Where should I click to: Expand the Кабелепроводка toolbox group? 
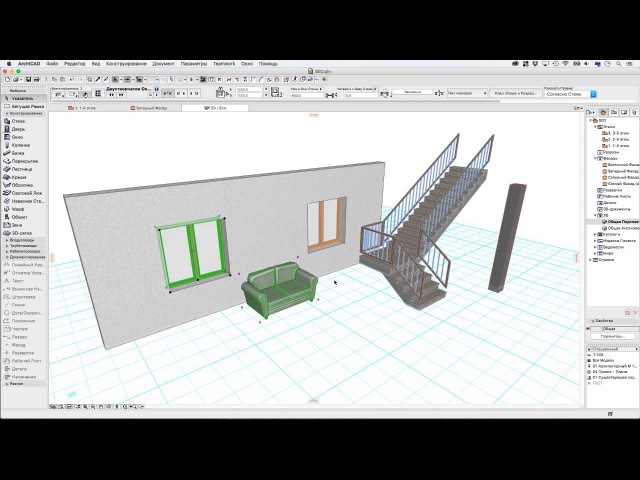[x=7, y=252]
